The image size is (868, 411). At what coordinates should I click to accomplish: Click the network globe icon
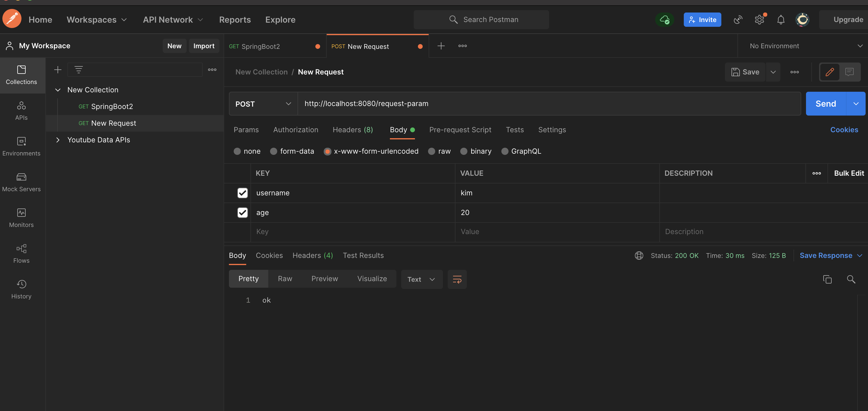(x=638, y=256)
